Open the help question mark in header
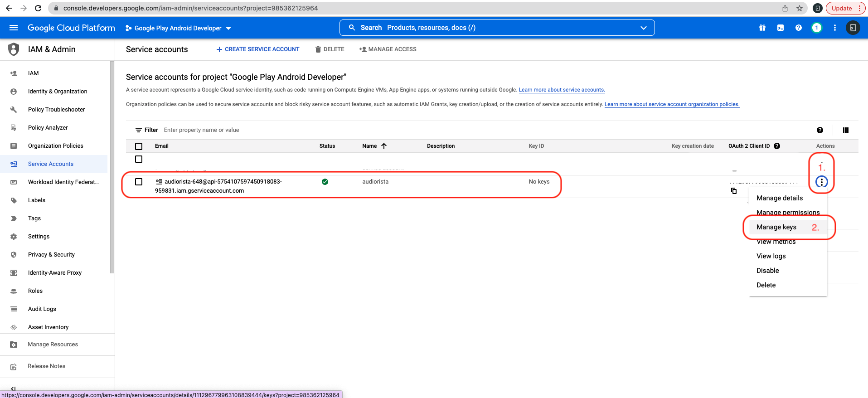This screenshot has height=398, width=868. point(799,28)
